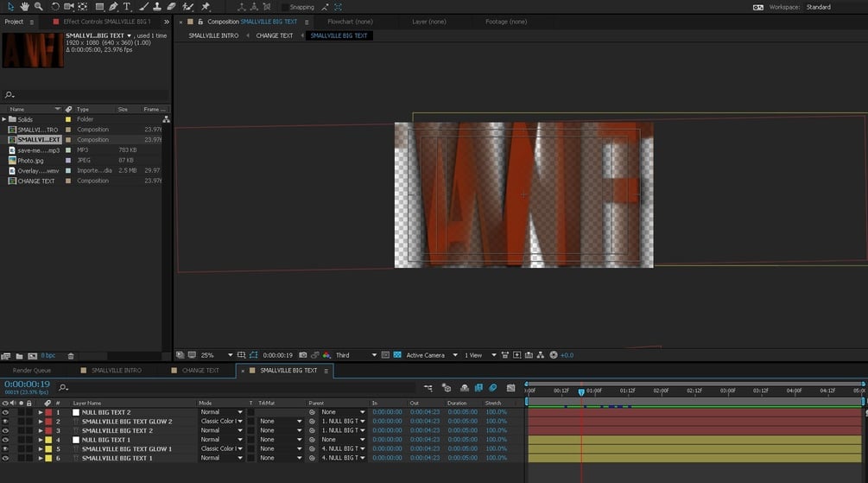Click the take snapshot camera icon
The height and width of the screenshot is (483, 868).
(303, 355)
